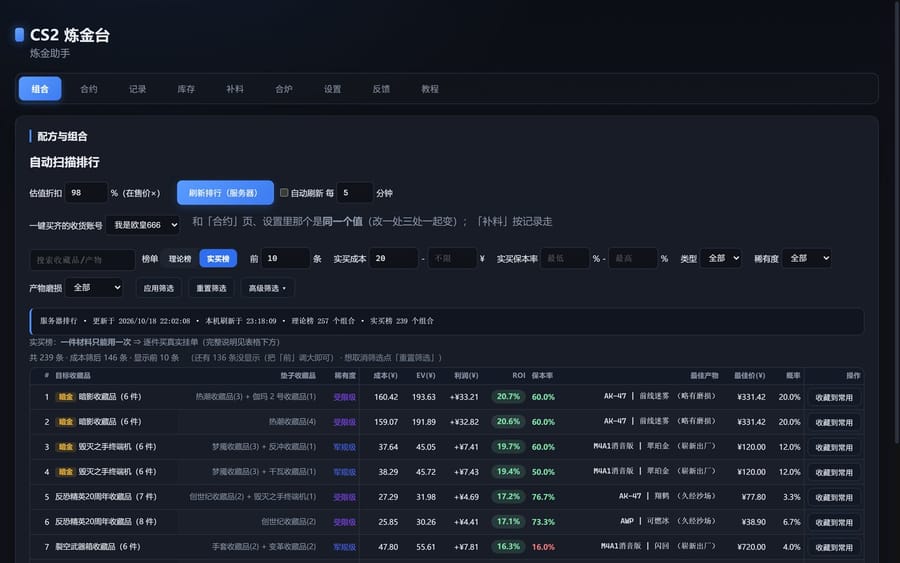Click the 目标收藏品 column header

click(x=73, y=375)
